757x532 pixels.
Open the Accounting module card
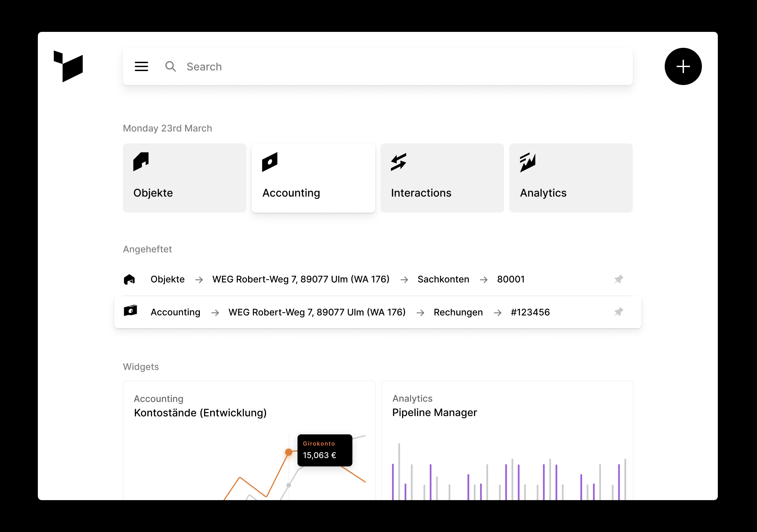313,178
